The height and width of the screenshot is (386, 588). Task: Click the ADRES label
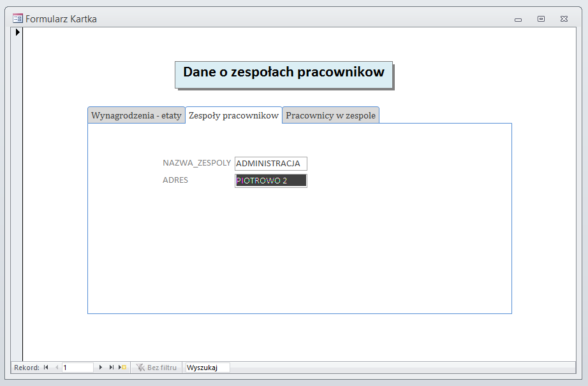coord(175,180)
